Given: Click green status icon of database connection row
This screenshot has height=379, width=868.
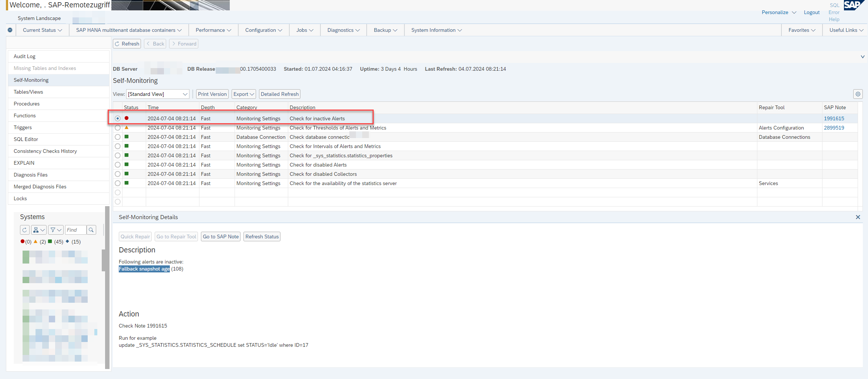Looking at the screenshot, I should point(127,137).
